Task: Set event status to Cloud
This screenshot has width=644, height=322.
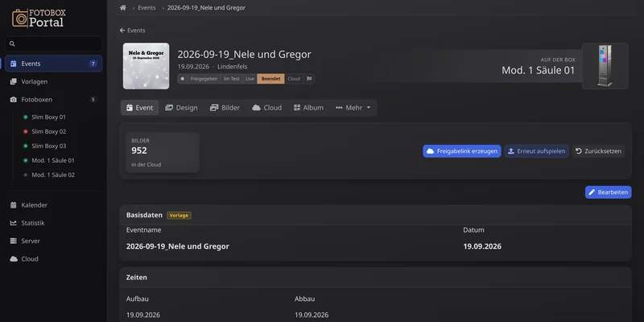Action: tap(294, 79)
